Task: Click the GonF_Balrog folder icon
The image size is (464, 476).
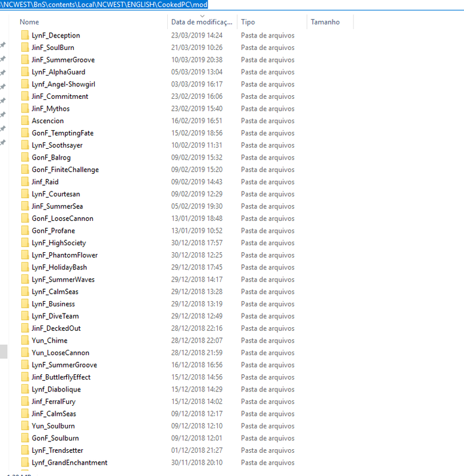Action: point(25,157)
